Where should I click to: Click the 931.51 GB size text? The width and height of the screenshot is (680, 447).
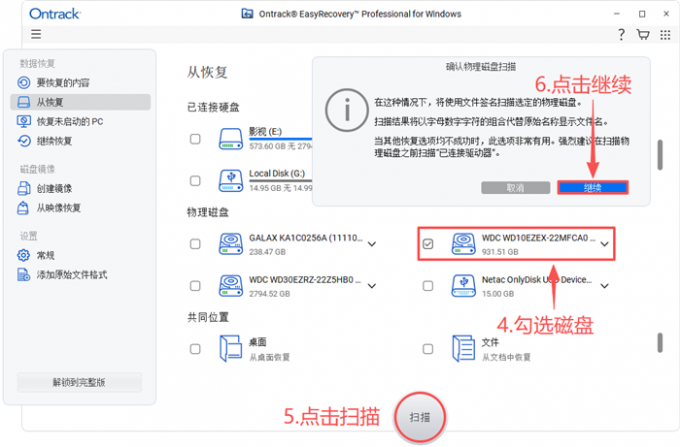point(500,251)
